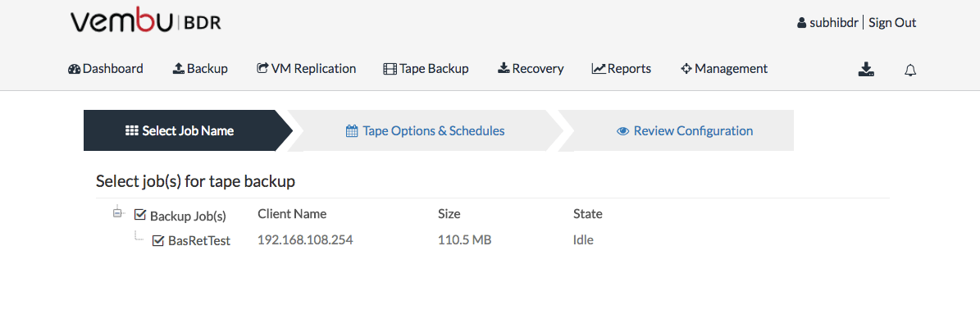Go to Tape Options & Schedules step
Screen dimensions: 980x319
425,130
